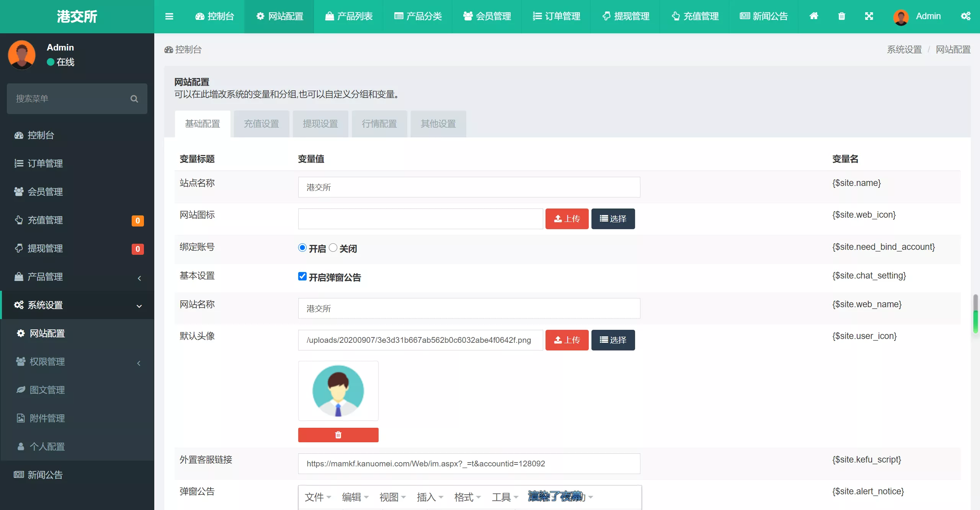Open the fullscreen toggle icon in top bar

tap(869, 16)
